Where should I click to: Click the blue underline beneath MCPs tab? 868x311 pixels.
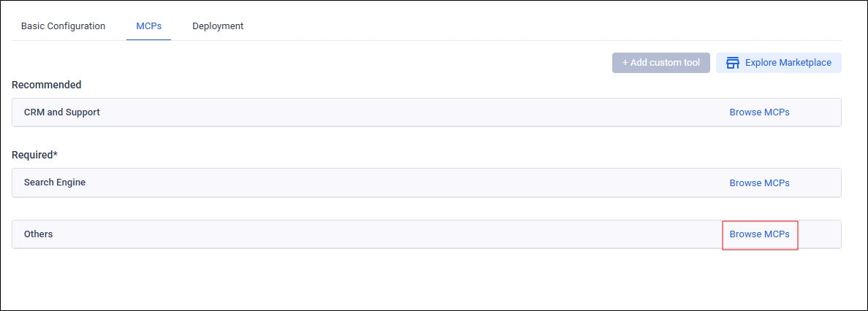coord(148,40)
